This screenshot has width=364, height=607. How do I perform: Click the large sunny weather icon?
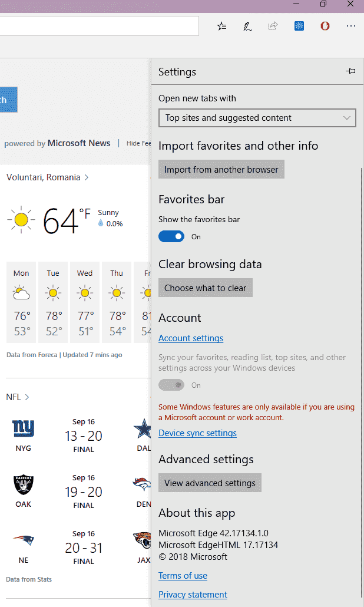(x=21, y=219)
